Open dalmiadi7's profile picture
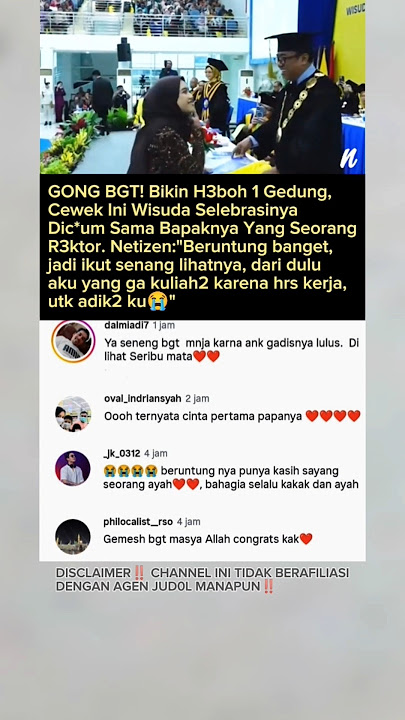This screenshot has height=720, width=405. (x=73, y=342)
